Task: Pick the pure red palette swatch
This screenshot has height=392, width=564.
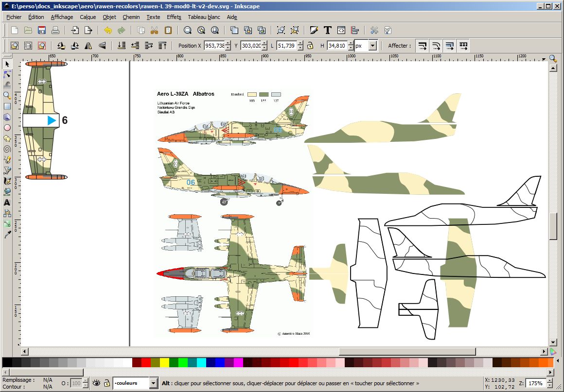Action: pos(146,362)
